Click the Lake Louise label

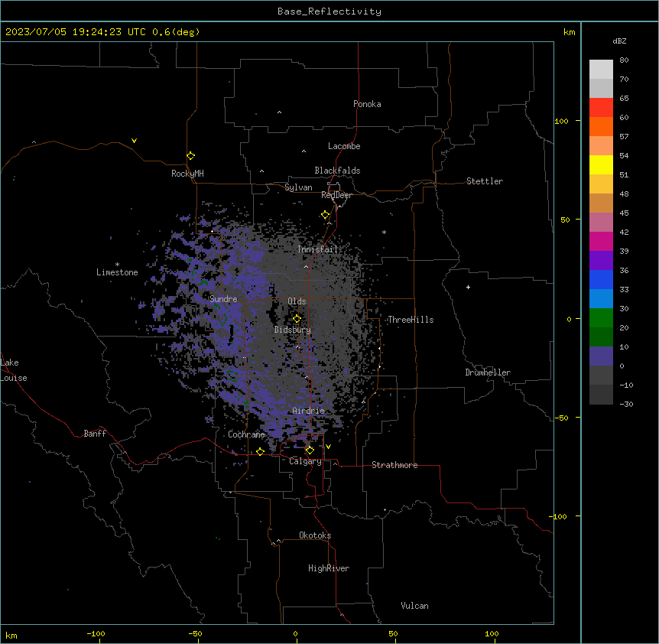pyautogui.click(x=14, y=370)
